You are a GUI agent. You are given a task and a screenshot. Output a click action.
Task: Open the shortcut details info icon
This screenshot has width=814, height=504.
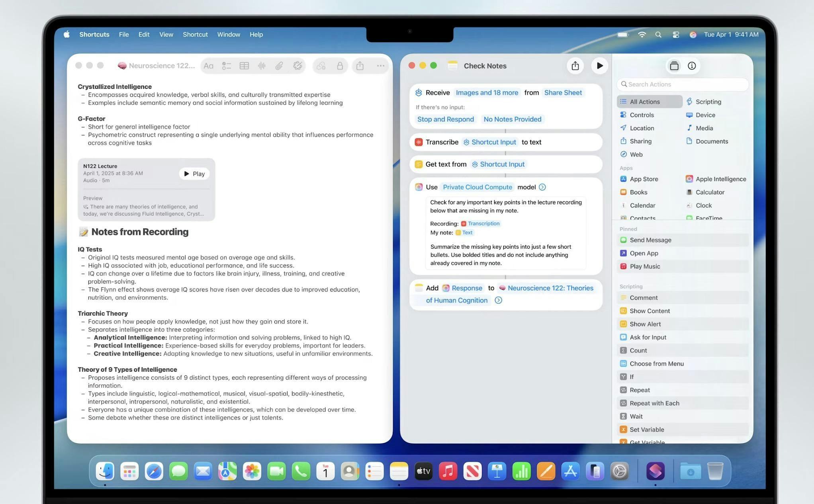pyautogui.click(x=692, y=66)
